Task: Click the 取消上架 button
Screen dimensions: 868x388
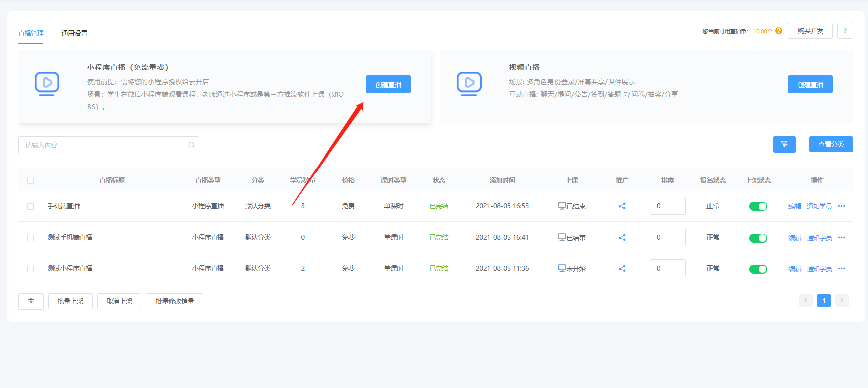Action: 119,301
